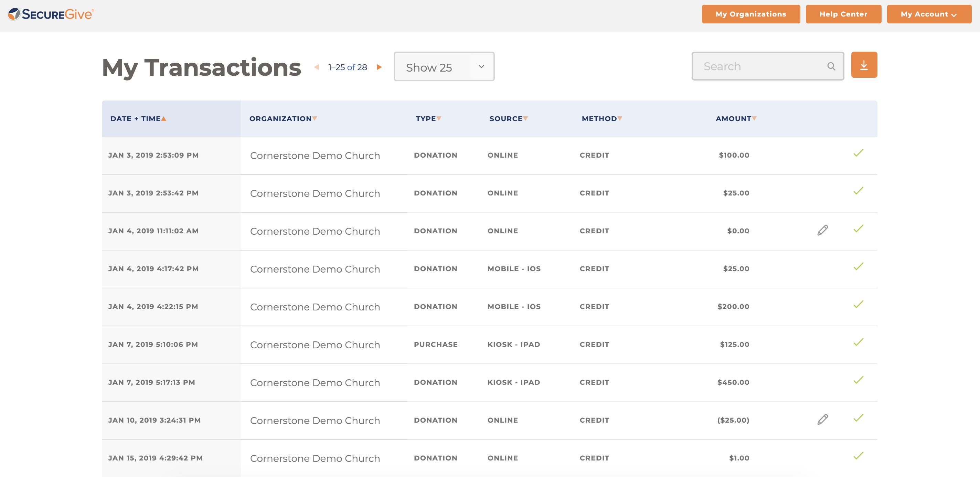Click checkmark for Jan 4 11:11:02 AM row
This screenshot has width=980, height=477.
click(x=858, y=229)
